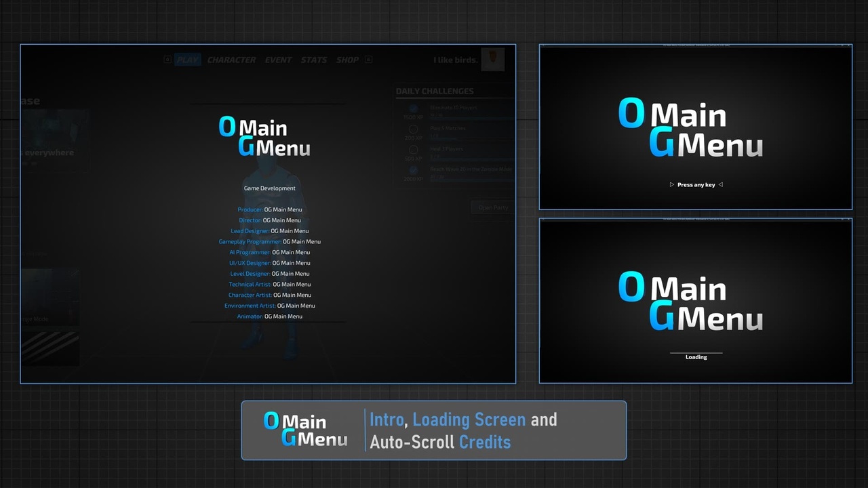Click the right arrow icon after the SHOP tab
This screenshot has width=868, height=488.
[368, 60]
